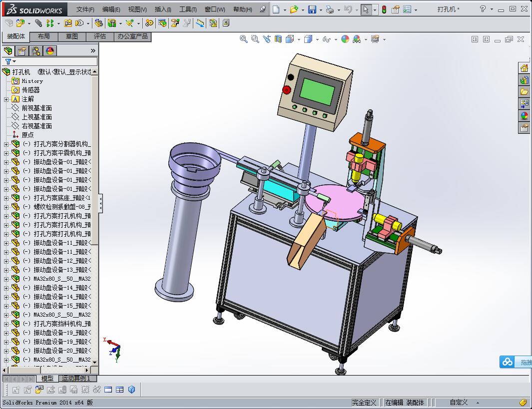Select the Zoom to Area magnifier tool
This screenshot has height=409, width=532.
tap(256, 39)
